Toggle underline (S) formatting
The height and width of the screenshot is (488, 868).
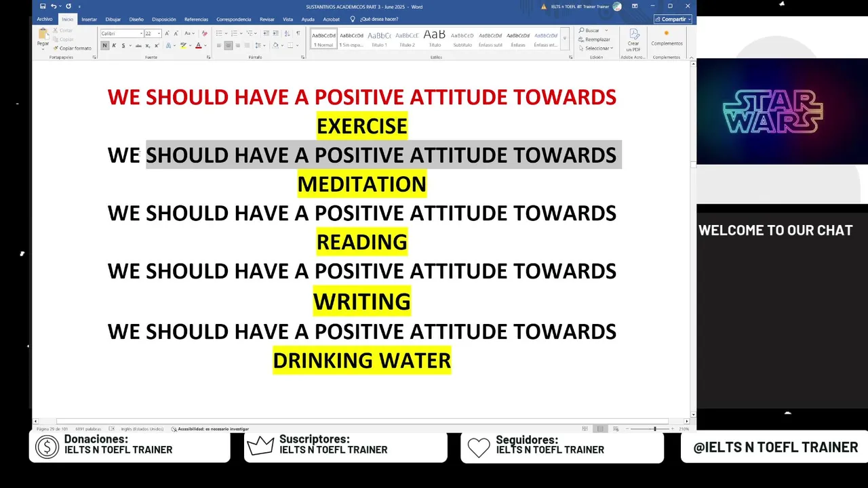pos(123,45)
